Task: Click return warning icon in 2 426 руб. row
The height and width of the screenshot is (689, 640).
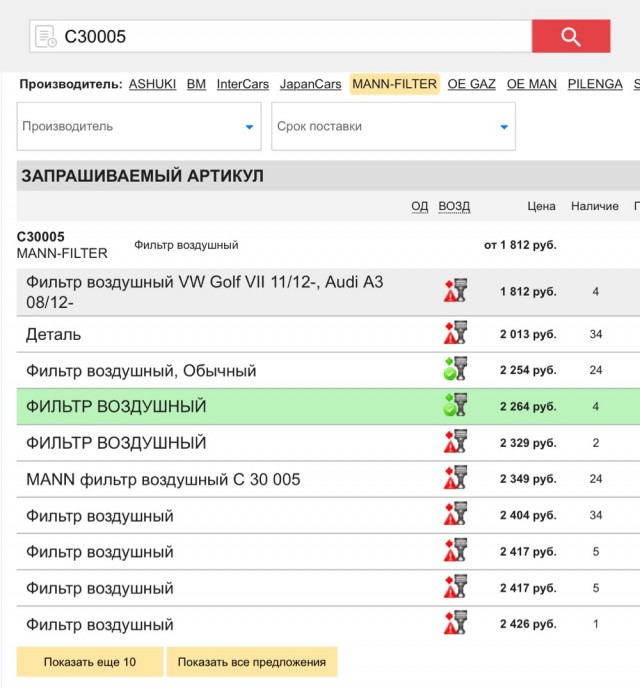Action: [455, 623]
